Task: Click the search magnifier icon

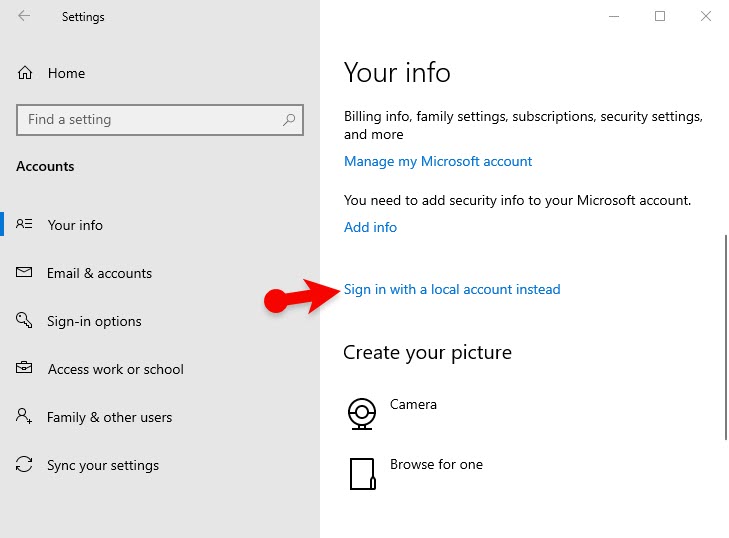Action: (289, 120)
